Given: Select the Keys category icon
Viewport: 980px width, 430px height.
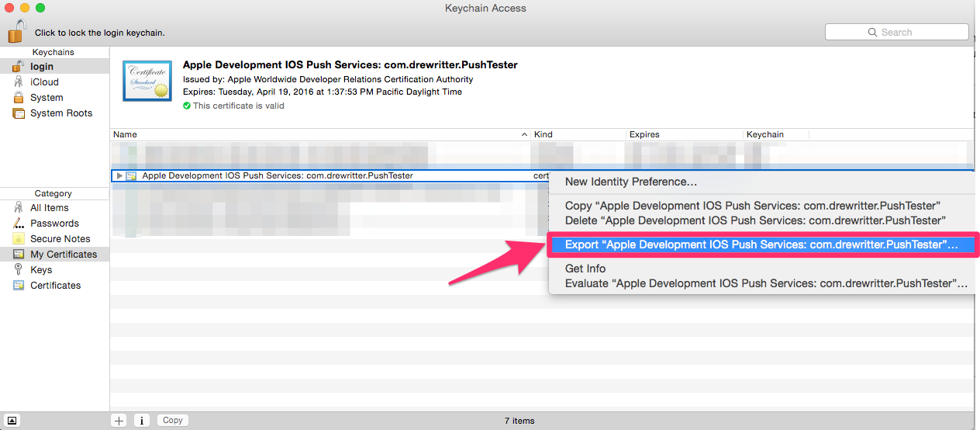Looking at the screenshot, I should 19,270.
